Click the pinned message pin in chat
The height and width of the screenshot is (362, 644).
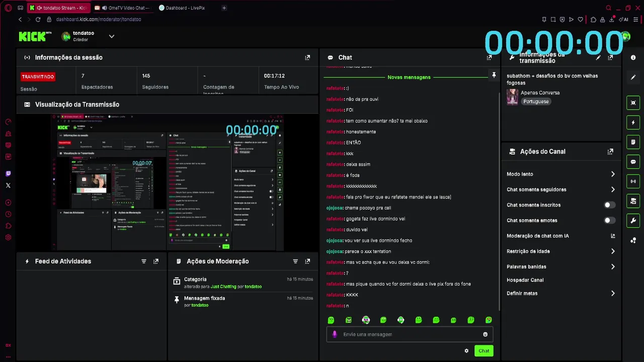494,75
